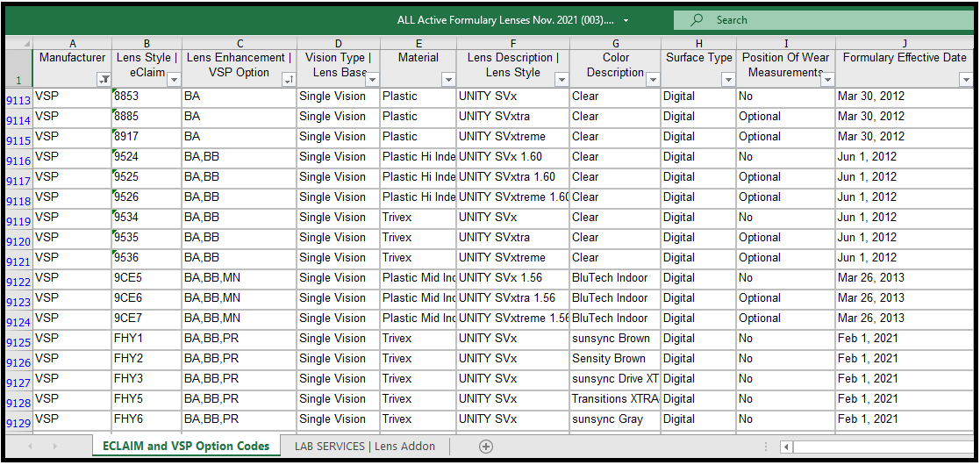Click Trivex cell in row 9119
This screenshot has width=980, height=465.
(x=418, y=218)
